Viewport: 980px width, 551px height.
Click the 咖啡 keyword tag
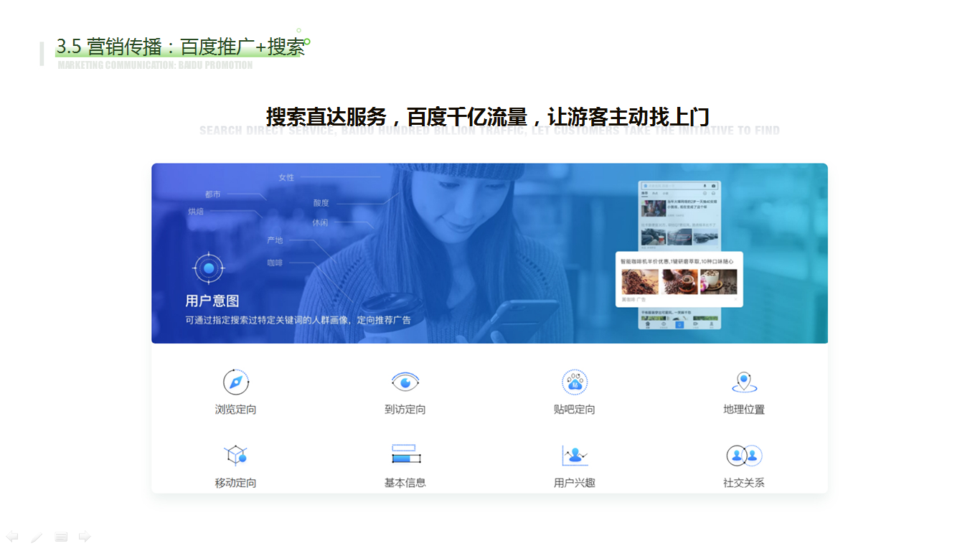275,263
